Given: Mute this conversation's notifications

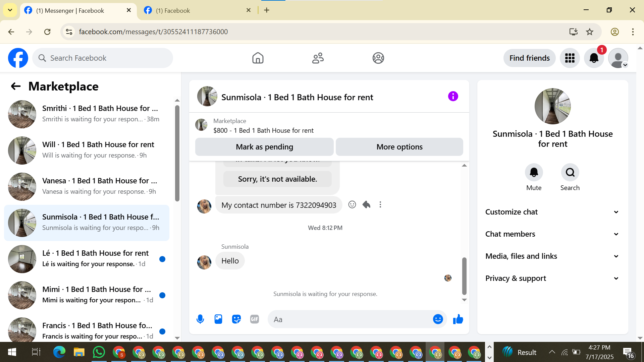Looking at the screenshot, I should (534, 173).
